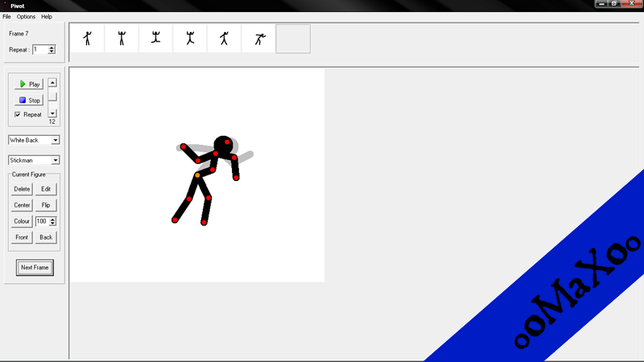
Task: Click the Center figure button
Action: (x=22, y=205)
